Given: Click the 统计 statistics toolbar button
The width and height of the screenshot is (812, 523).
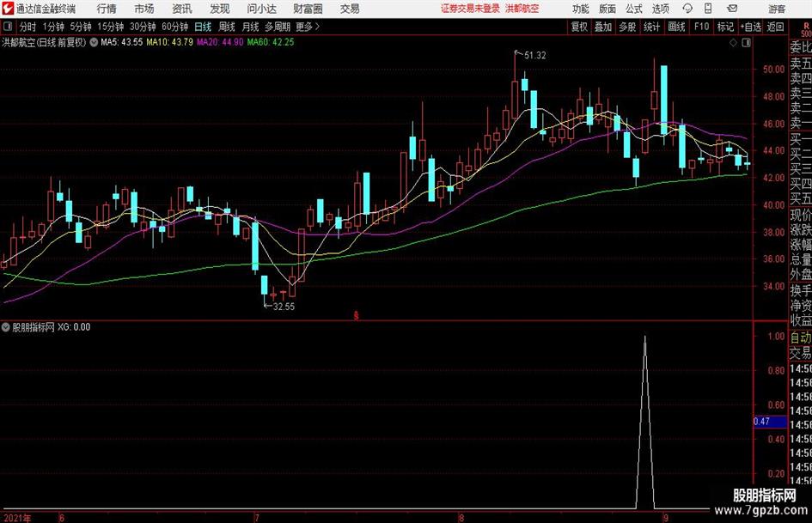Looking at the screenshot, I should click(651, 27).
